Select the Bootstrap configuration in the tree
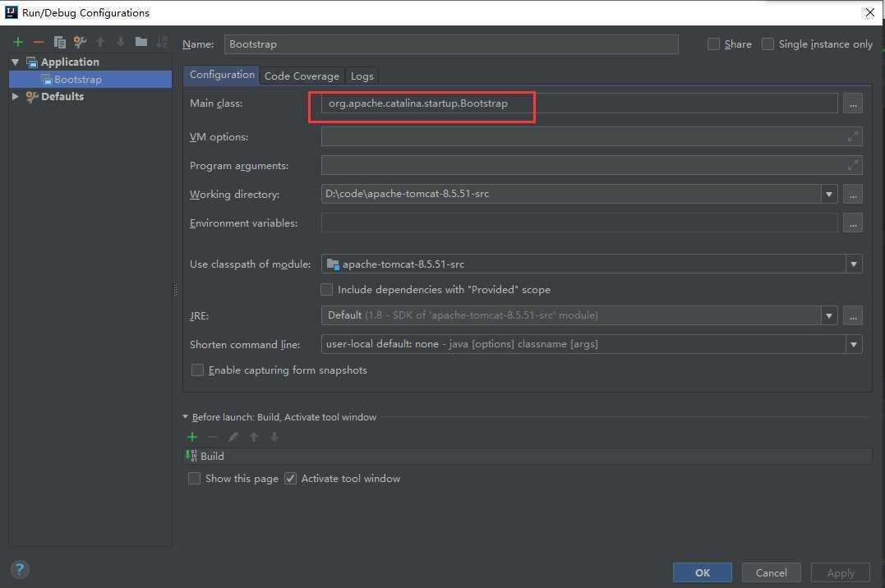The width and height of the screenshot is (885, 588). point(90,80)
